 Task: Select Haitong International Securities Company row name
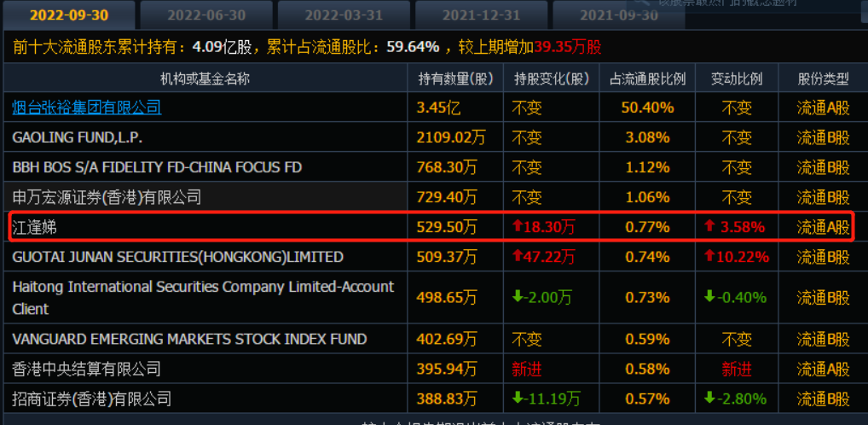pyautogui.click(x=203, y=298)
